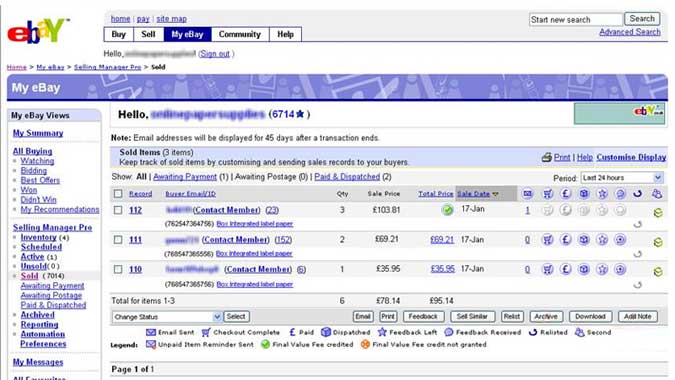Image resolution: width=675 pixels, height=380 pixels.
Task: Open the Sell tab
Action: coord(149,34)
